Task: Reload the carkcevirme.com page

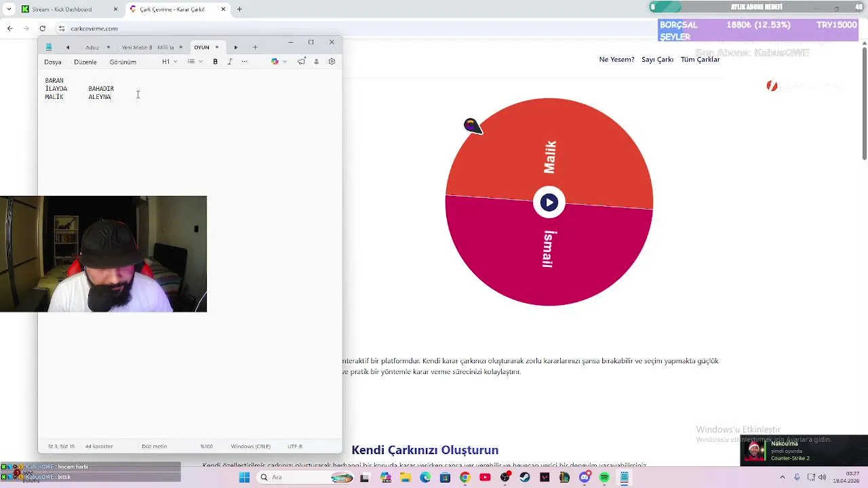Action: click(x=42, y=28)
